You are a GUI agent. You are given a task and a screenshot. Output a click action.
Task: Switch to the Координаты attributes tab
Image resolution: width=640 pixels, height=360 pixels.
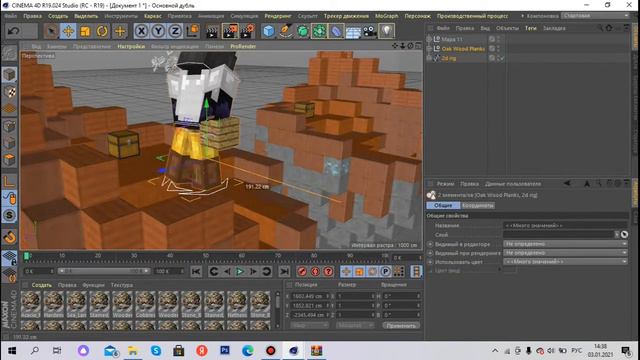[x=478, y=205]
